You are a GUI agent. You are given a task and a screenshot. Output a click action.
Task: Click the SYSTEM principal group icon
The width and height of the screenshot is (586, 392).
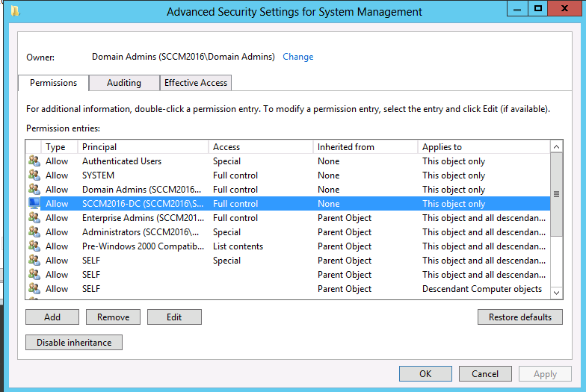click(x=34, y=175)
